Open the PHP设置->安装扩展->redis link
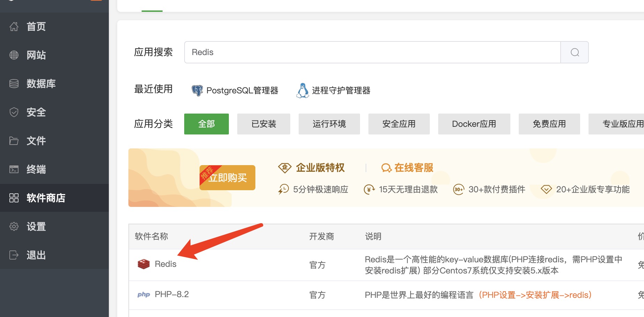 point(535,295)
